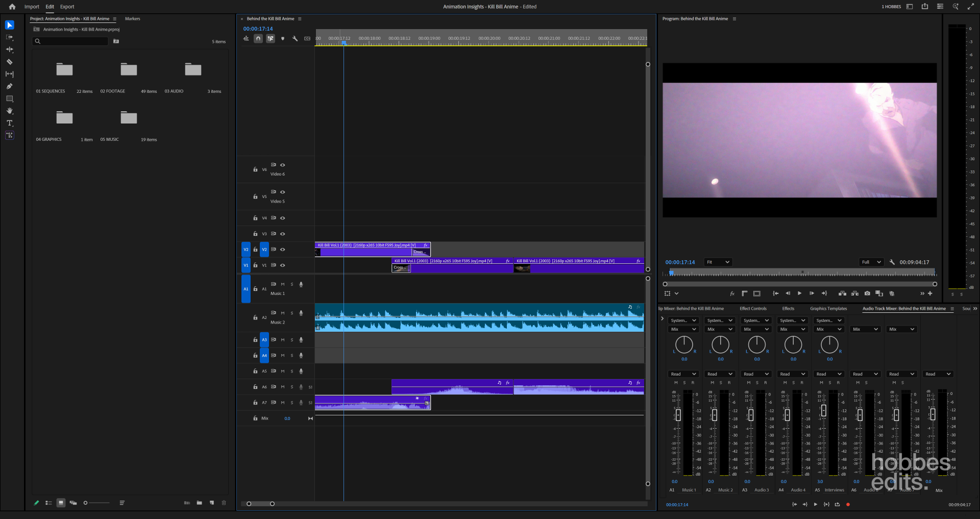The width and height of the screenshot is (980, 519).
Task: Click inside the project search field
Action: pyautogui.click(x=70, y=41)
